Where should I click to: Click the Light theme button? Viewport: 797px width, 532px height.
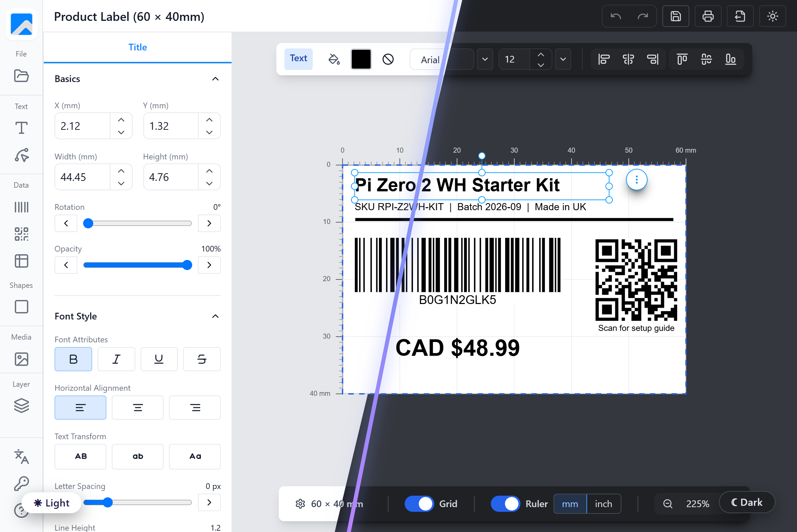(51, 503)
